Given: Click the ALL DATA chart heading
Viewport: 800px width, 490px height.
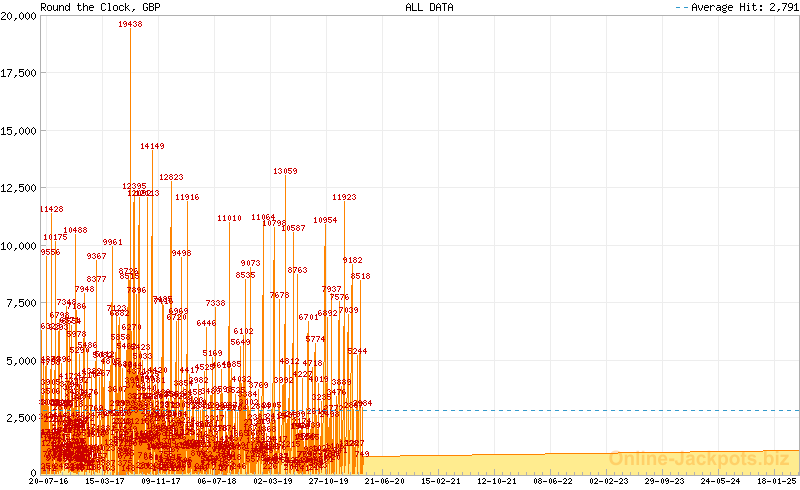Looking at the screenshot, I should coord(429,7).
